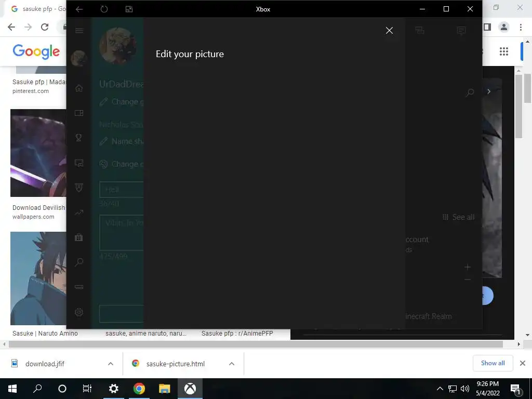
Task: Open Store bag icon in Xbox sidebar
Action: coord(79,237)
